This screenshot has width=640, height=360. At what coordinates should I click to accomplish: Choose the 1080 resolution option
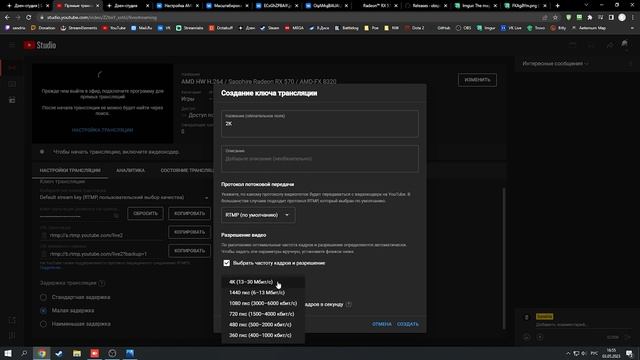point(263,303)
